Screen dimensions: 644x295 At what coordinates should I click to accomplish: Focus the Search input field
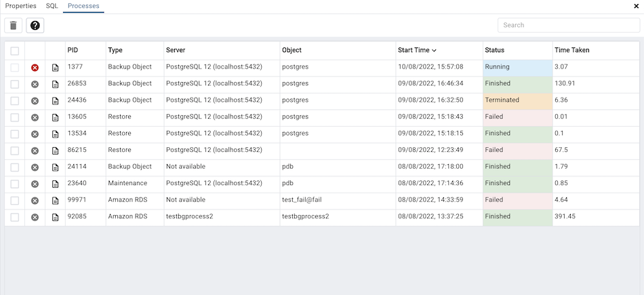click(x=568, y=25)
